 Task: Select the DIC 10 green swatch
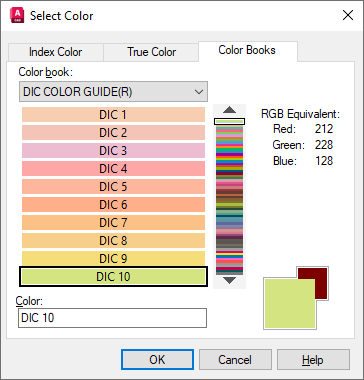tap(113, 277)
